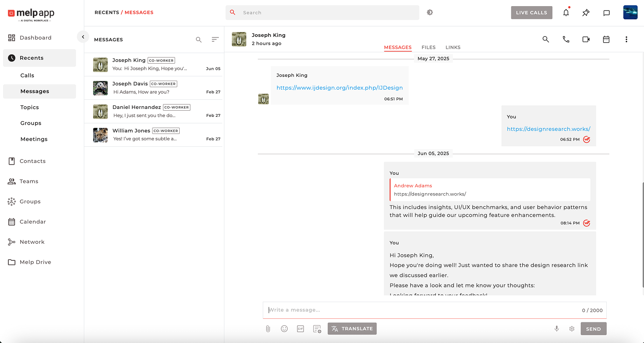Open the three-dot more options menu

pos(626,40)
